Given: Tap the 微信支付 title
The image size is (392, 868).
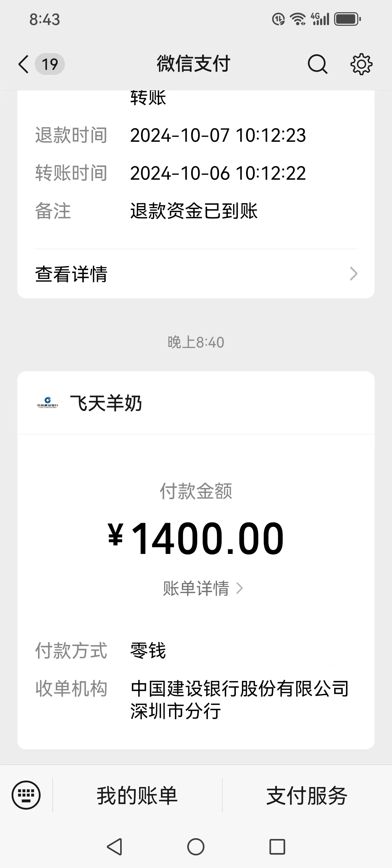Looking at the screenshot, I should [x=193, y=64].
